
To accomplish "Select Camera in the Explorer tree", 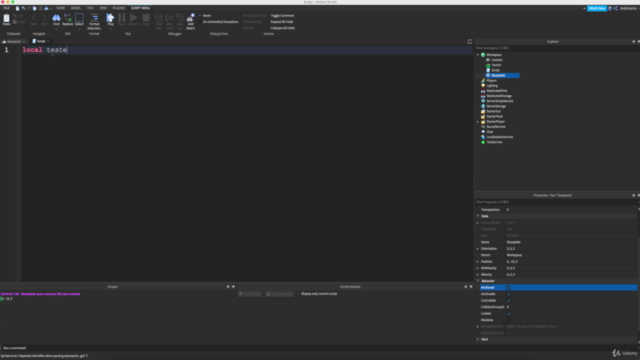I will pos(496,60).
